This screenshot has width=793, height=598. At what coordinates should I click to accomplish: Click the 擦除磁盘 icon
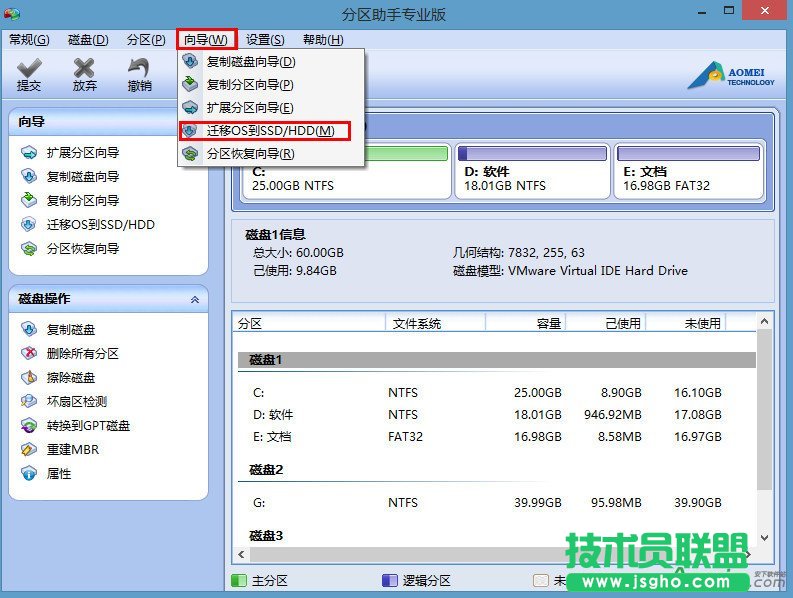[29, 377]
